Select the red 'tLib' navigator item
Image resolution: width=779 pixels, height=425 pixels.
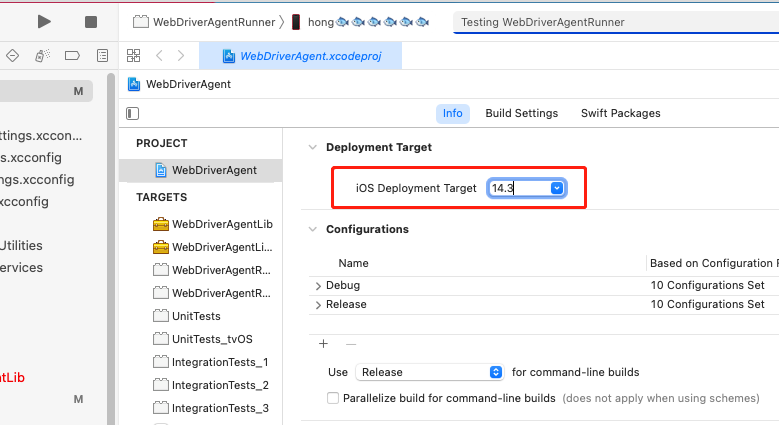pos(12,377)
